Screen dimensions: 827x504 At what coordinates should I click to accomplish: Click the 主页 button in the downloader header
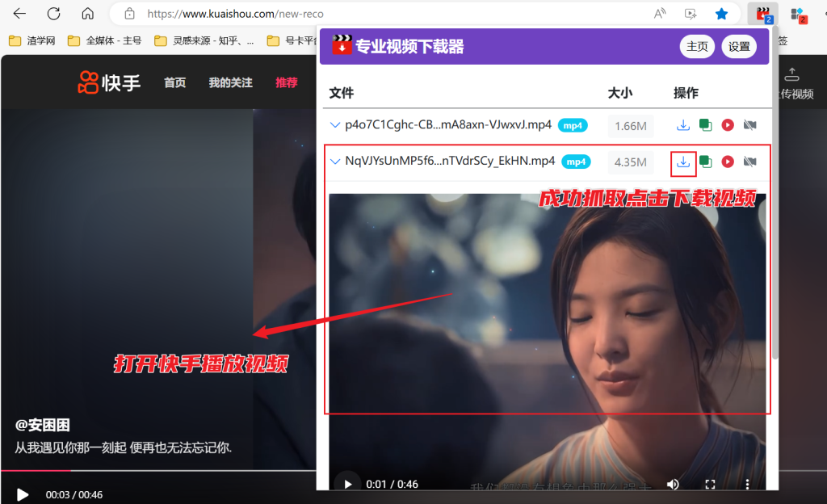(x=697, y=47)
